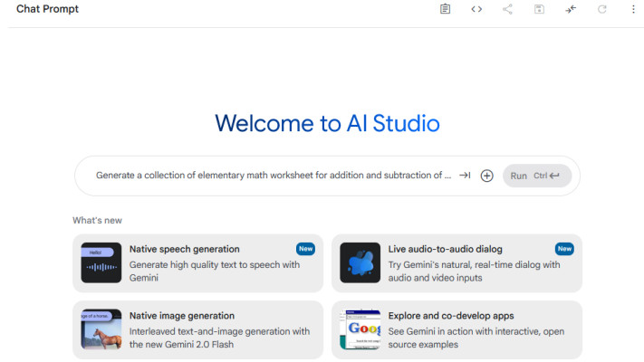The height and width of the screenshot is (362, 644).
Task: Open the system instructions clipboard icon
Action: (x=446, y=9)
